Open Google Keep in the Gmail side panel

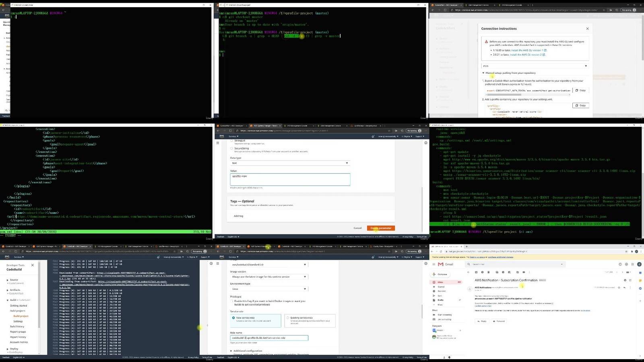(x=640, y=281)
